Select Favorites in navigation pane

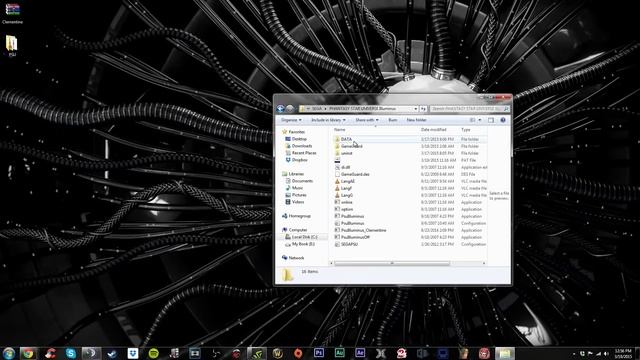pyautogui.click(x=296, y=132)
